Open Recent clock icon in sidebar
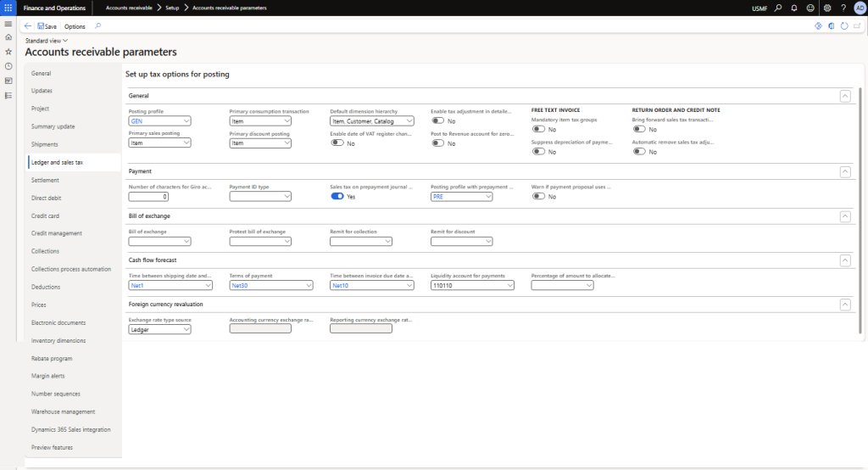This screenshot has height=470, width=868. click(8, 66)
